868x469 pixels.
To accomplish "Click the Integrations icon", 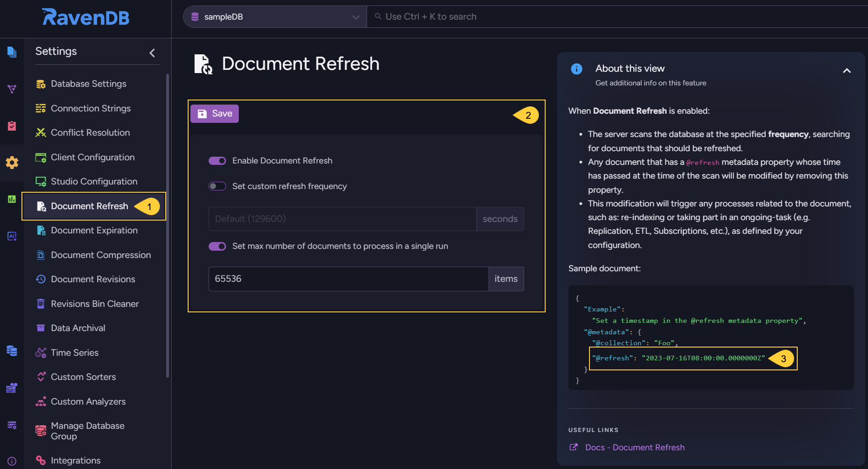I will tap(41, 460).
